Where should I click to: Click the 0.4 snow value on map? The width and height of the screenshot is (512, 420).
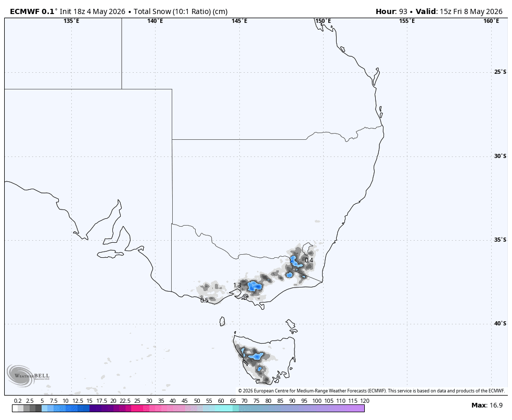tap(309, 260)
